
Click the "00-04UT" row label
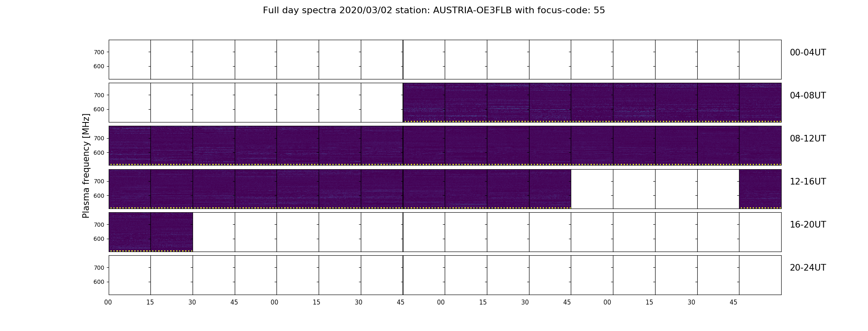coord(808,53)
